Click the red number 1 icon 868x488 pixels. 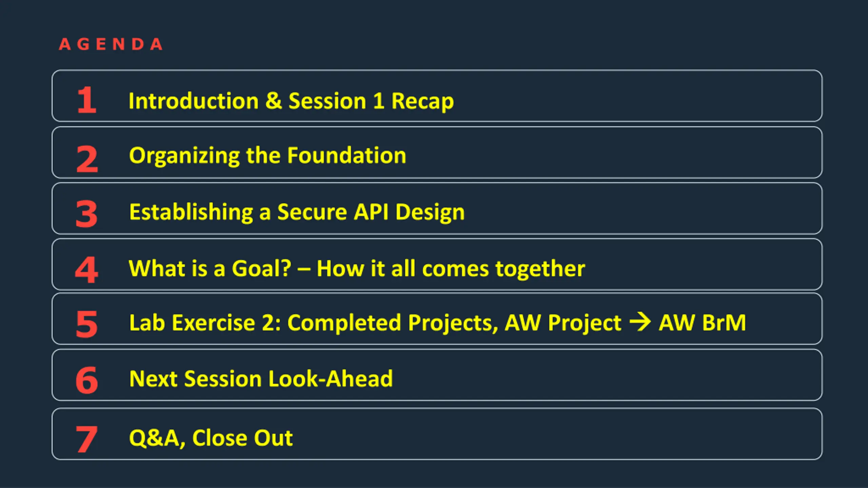(x=87, y=100)
